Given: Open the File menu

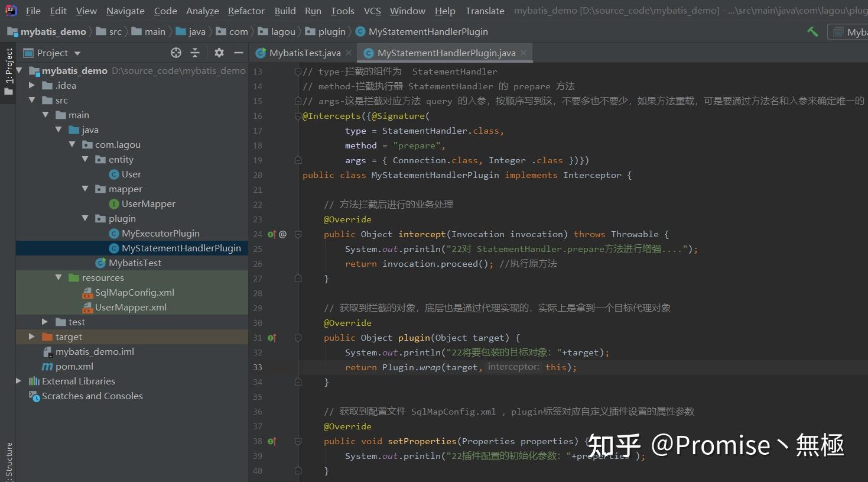Looking at the screenshot, I should [x=33, y=11].
